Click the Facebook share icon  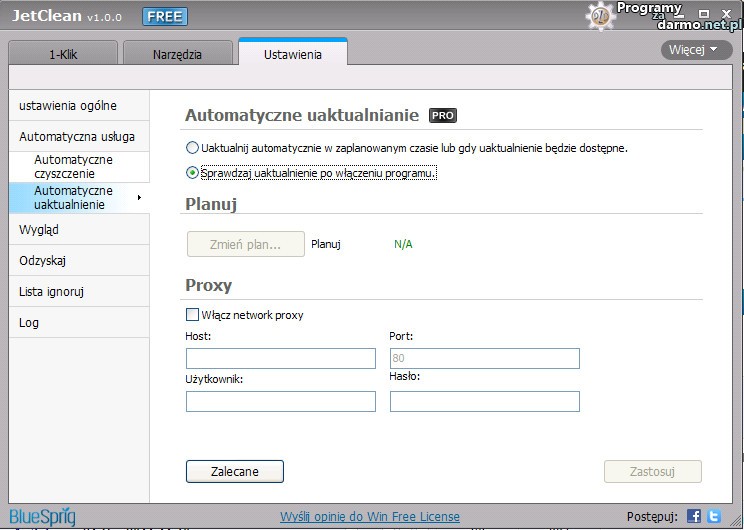coord(694,517)
